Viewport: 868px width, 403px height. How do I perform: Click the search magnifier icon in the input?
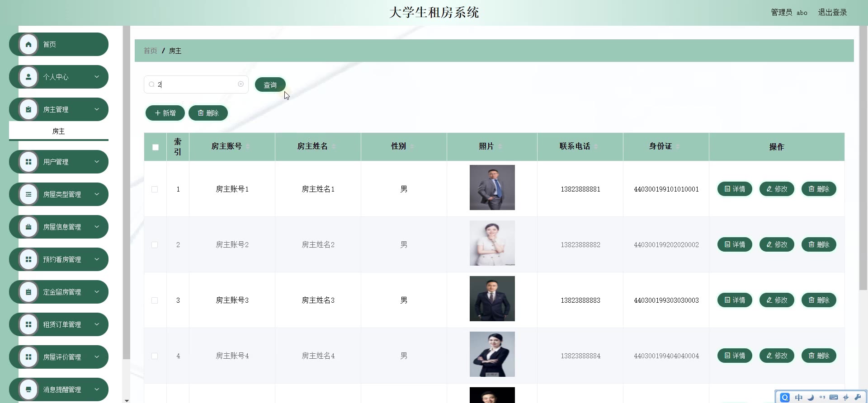tap(151, 84)
